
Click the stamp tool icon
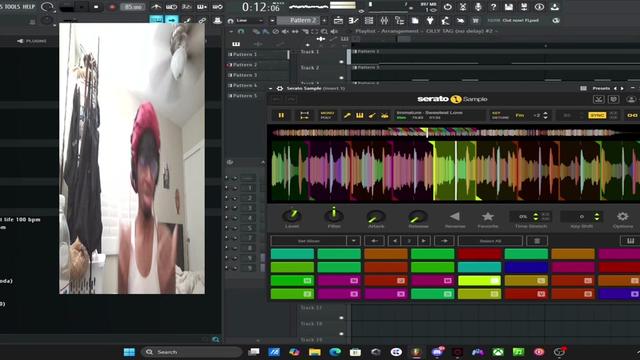pyautogui.click(x=218, y=20)
